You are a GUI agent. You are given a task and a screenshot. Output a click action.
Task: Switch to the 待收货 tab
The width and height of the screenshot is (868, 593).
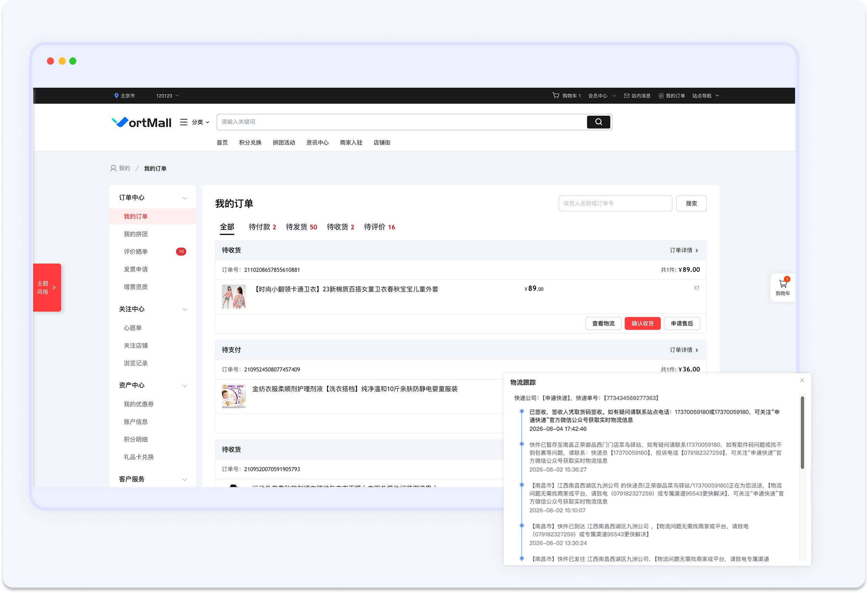[340, 227]
